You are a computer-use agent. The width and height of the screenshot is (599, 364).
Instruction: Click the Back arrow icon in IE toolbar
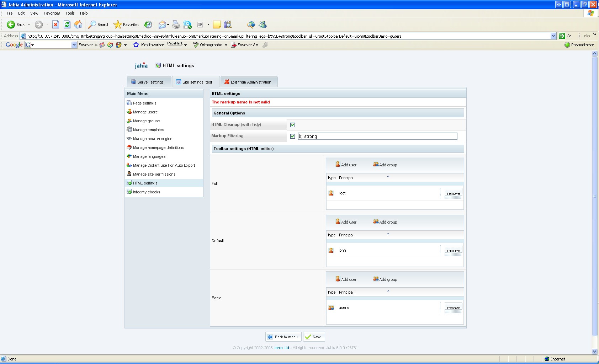point(11,25)
